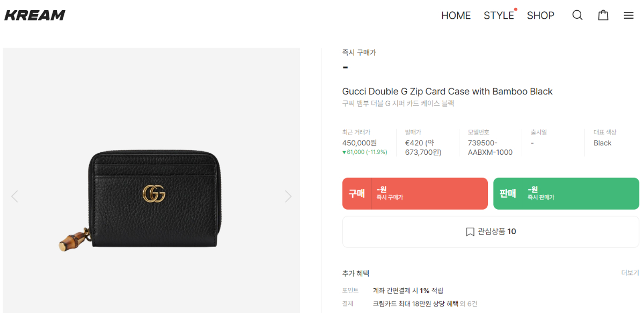Click the KREAM logo
Viewport: 644px width, 313px height.
click(x=35, y=16)
